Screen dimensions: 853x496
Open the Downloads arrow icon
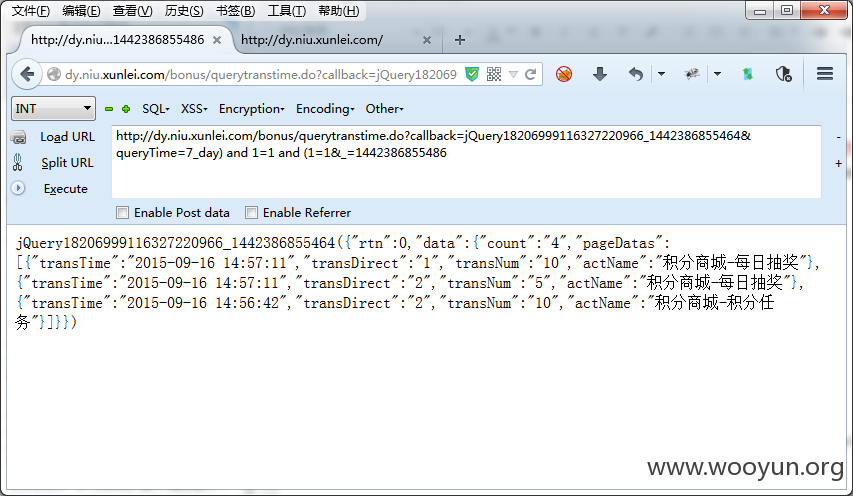[599, 74]
